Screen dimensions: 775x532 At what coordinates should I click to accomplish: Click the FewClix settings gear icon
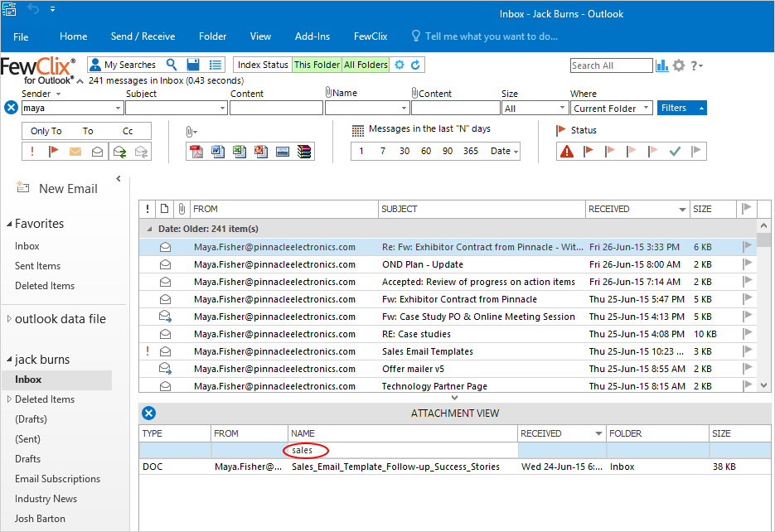coord(679,65)
